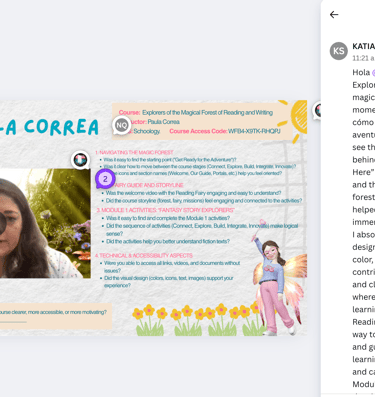Click the question about the welcome video with Reading Fairy

[x=193, y=193]
